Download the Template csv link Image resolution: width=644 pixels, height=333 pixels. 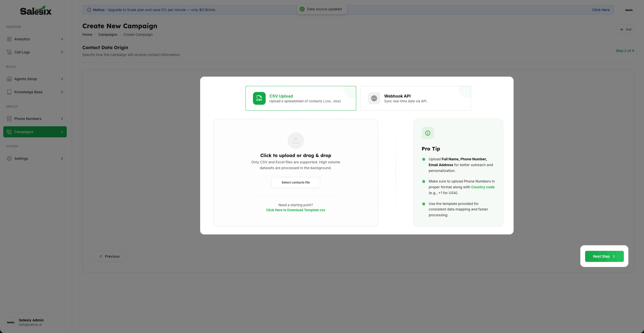296,210
